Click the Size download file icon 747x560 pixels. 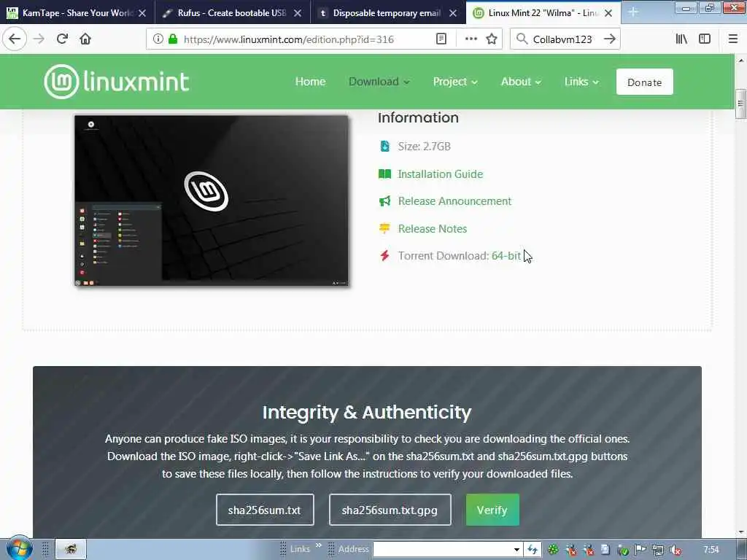click(x=385, y=146)
